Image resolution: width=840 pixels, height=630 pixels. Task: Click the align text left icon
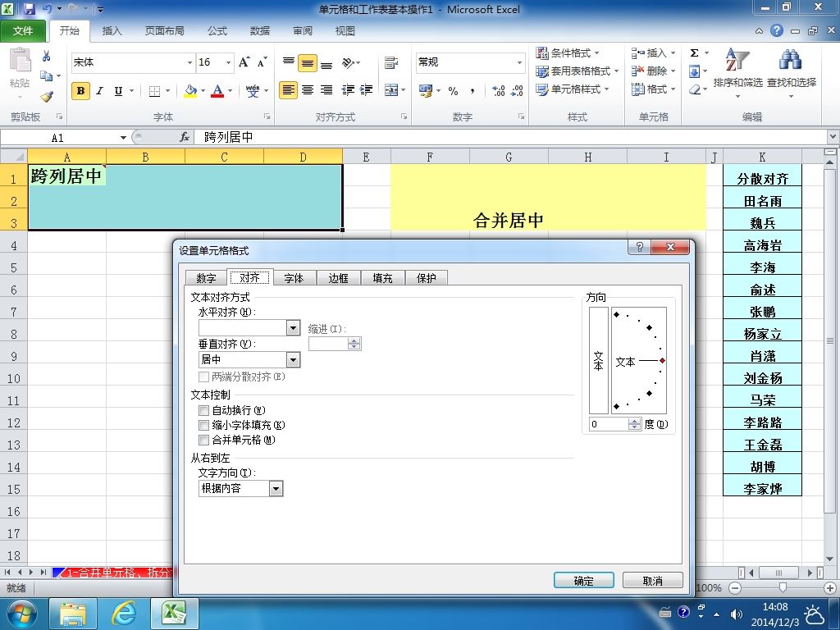(x=288, y=90)
